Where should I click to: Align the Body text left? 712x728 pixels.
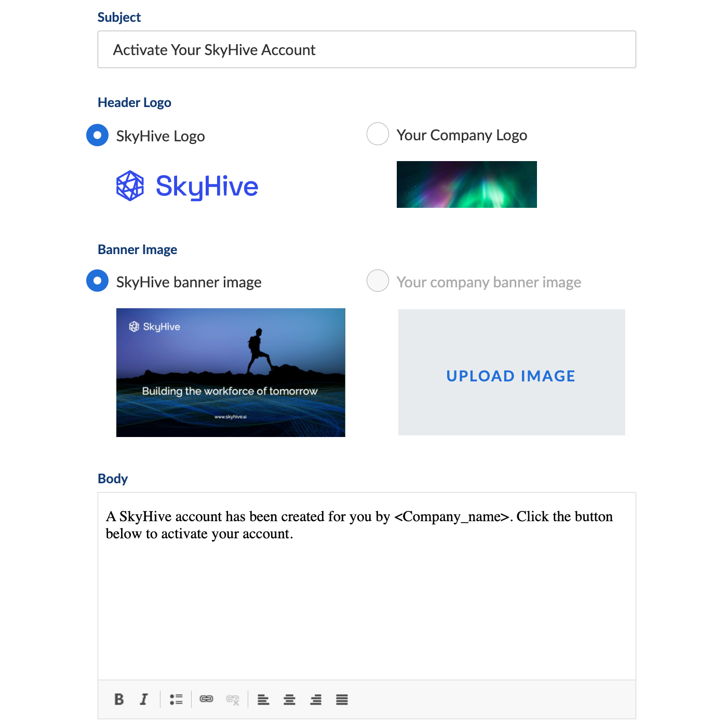[x=263, y=699]
